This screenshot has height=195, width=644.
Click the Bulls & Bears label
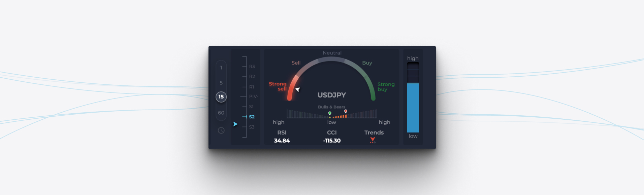point(332,107)
